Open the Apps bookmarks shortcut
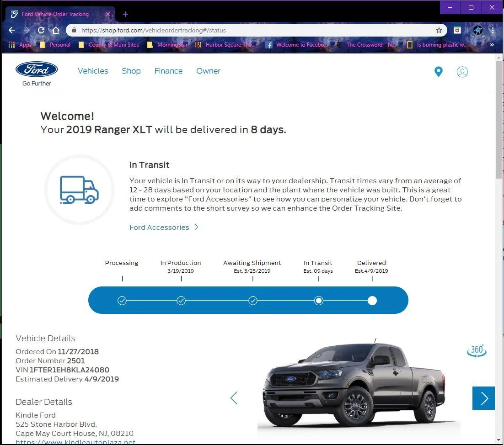This screenshot has width=504, height=445. coord(20,45)
